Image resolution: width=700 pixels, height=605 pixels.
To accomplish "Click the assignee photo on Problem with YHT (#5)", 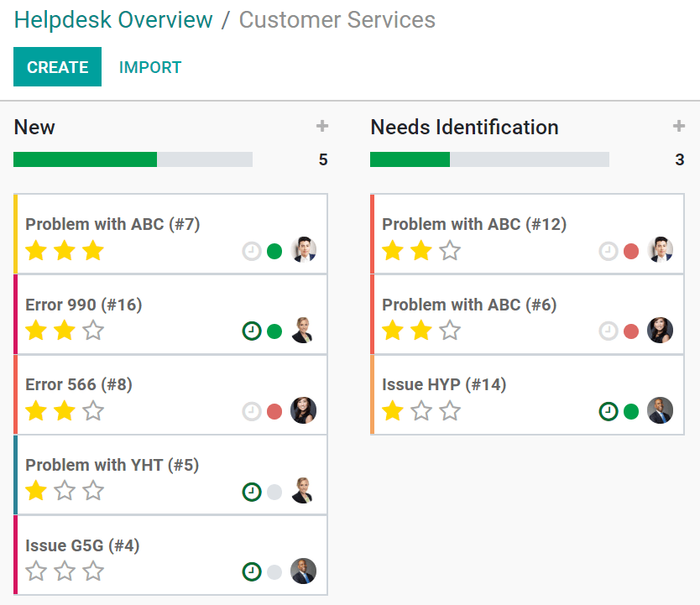I will [303, 491].
